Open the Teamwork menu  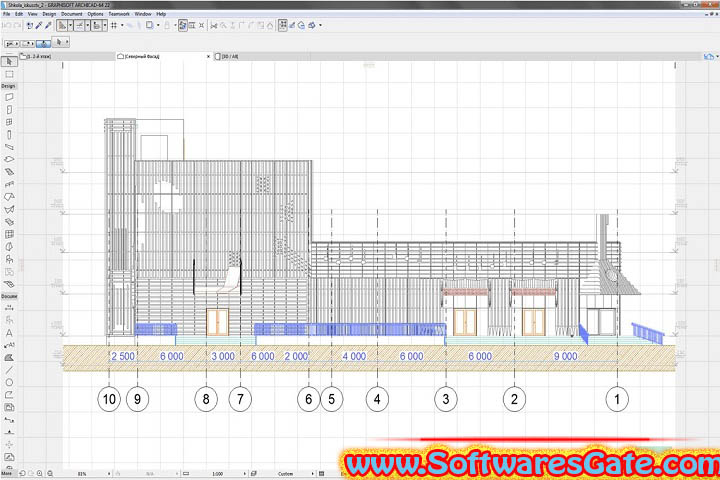119,14
